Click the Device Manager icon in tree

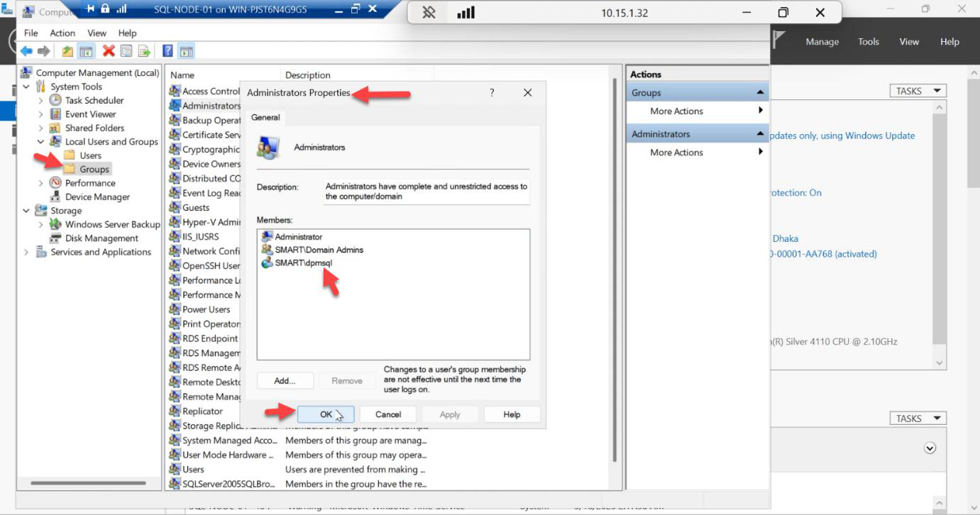(55, 197)
